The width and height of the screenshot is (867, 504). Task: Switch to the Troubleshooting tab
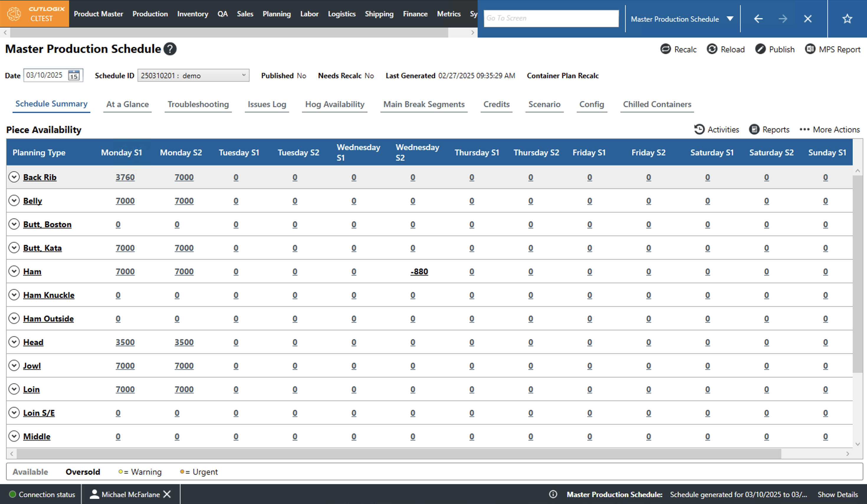coord(198,104)
